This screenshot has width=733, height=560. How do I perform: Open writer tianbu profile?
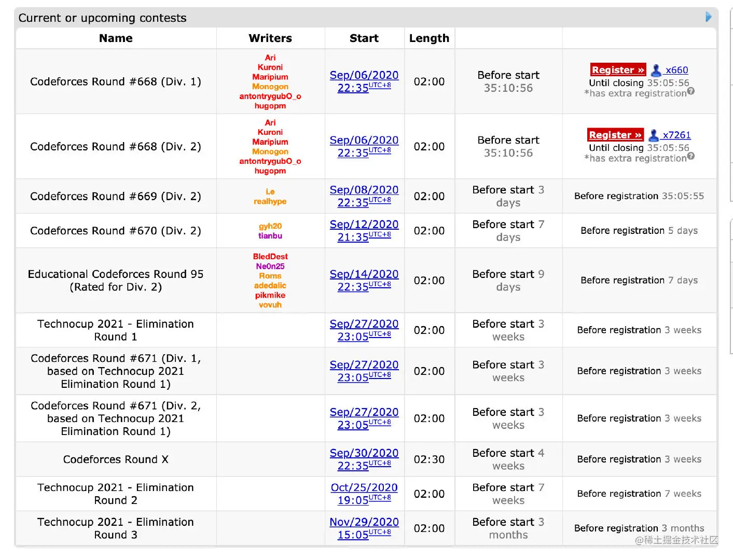coord(270,235)
